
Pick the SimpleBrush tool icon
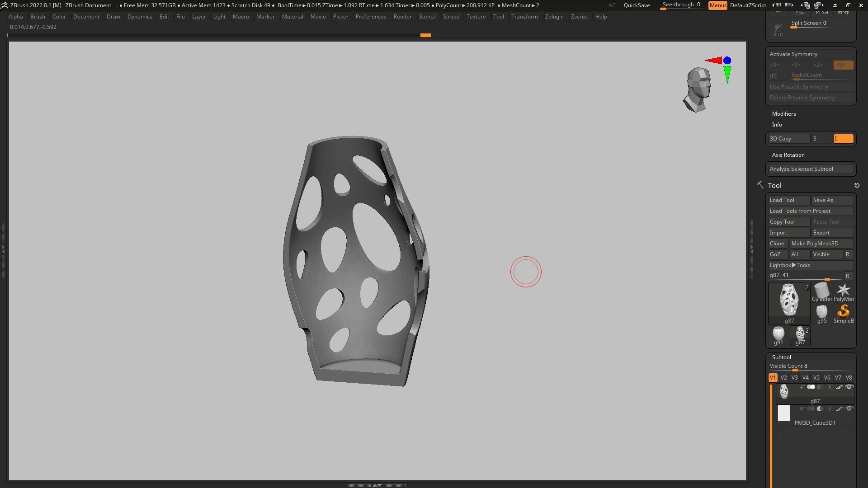point(843,314)
